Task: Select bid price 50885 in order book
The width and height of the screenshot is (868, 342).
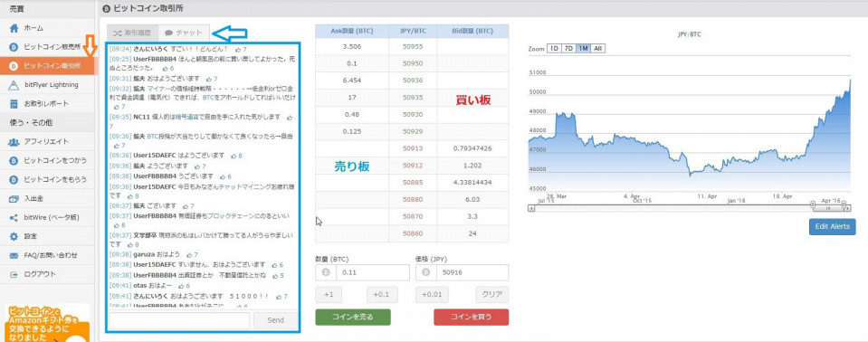Action: click(x=413, y=182)
